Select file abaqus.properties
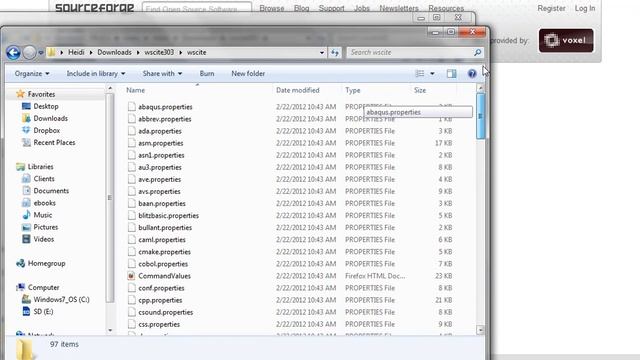Image resolution: width=640 pixels, height=360 pixels. pos(165,107)
